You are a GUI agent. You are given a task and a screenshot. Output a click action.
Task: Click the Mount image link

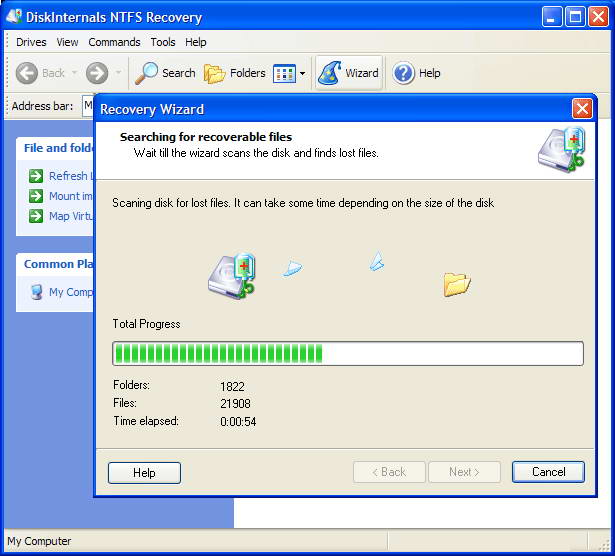(x=71, y=196)
